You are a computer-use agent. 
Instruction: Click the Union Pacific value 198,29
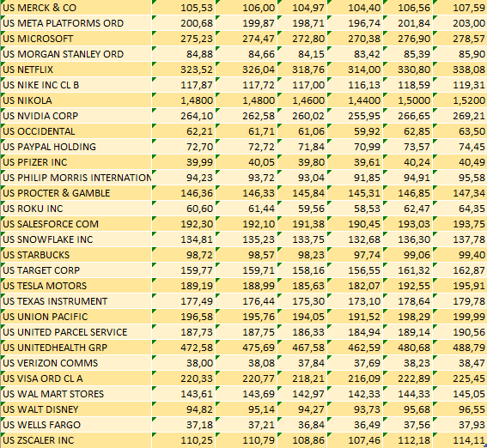408,317
